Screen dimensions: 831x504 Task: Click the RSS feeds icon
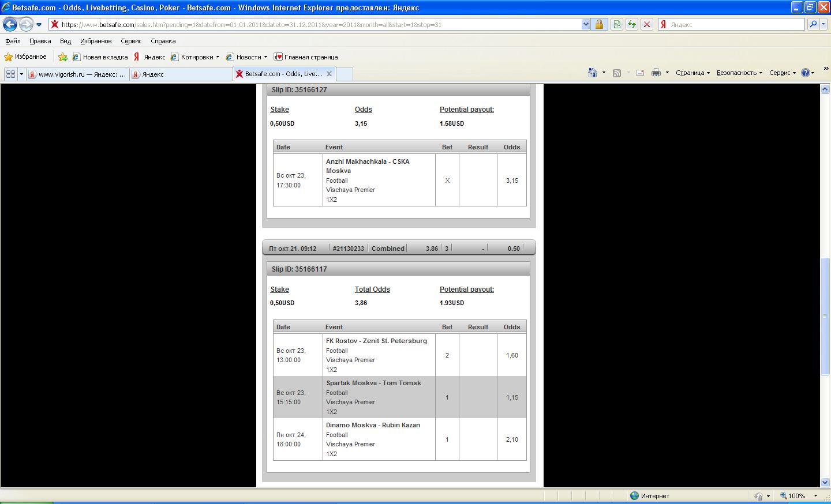coord(617,73)
